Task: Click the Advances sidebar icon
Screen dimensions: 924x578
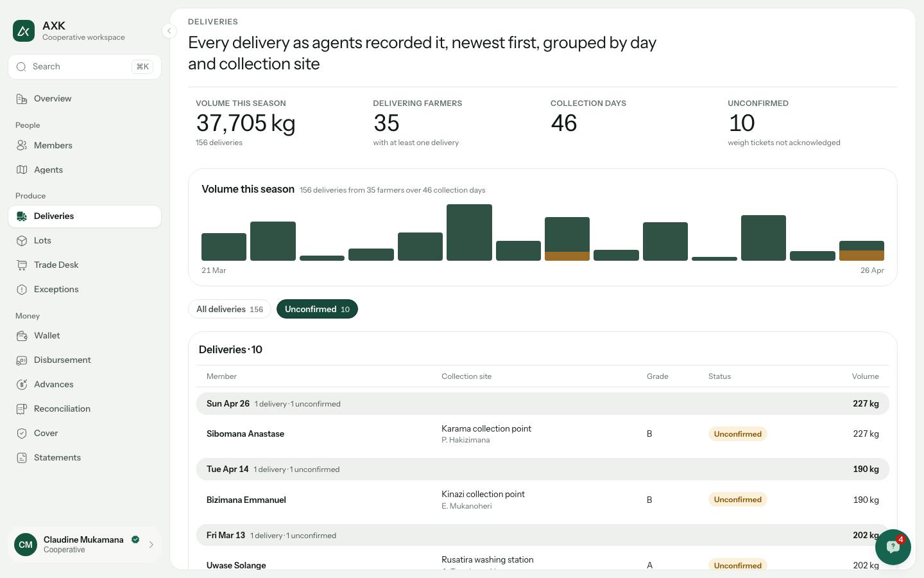Action: [22, 385]
